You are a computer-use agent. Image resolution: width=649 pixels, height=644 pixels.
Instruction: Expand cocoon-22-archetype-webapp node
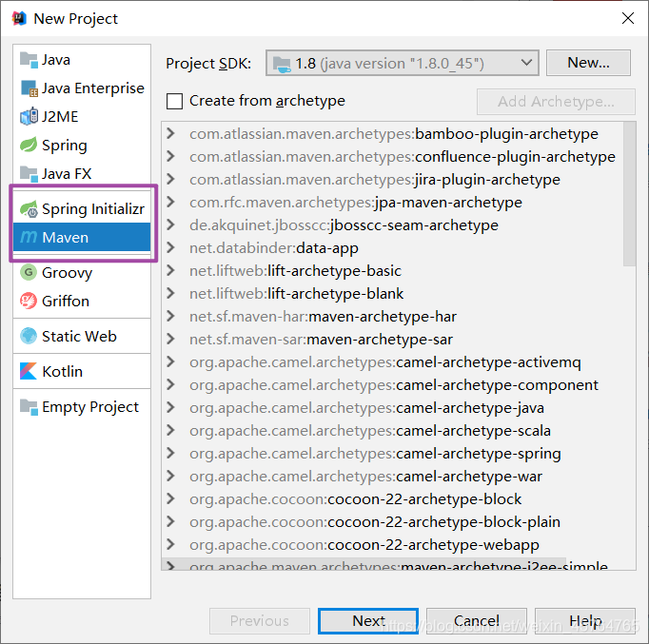click(x=170, y=545)
